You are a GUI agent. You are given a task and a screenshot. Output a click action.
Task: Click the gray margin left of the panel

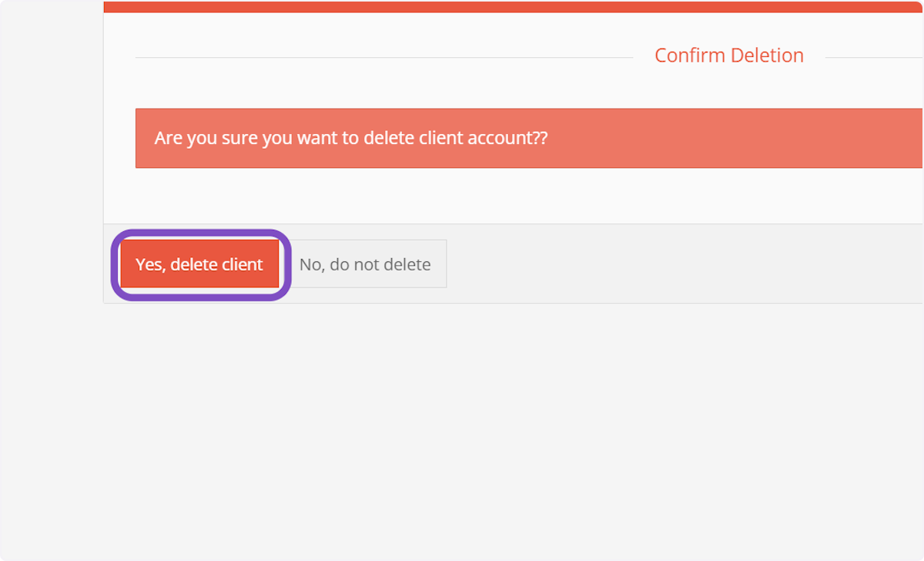51,231
